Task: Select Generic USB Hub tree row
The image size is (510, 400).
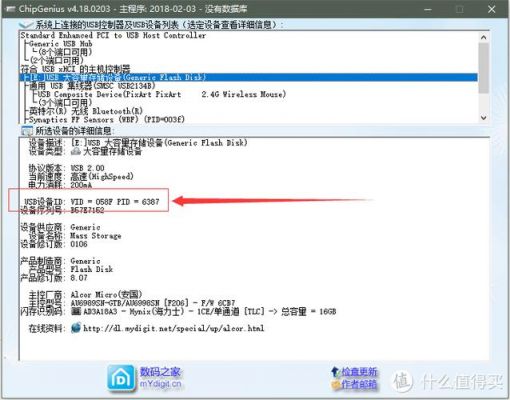Action: (x=61, y=44)
